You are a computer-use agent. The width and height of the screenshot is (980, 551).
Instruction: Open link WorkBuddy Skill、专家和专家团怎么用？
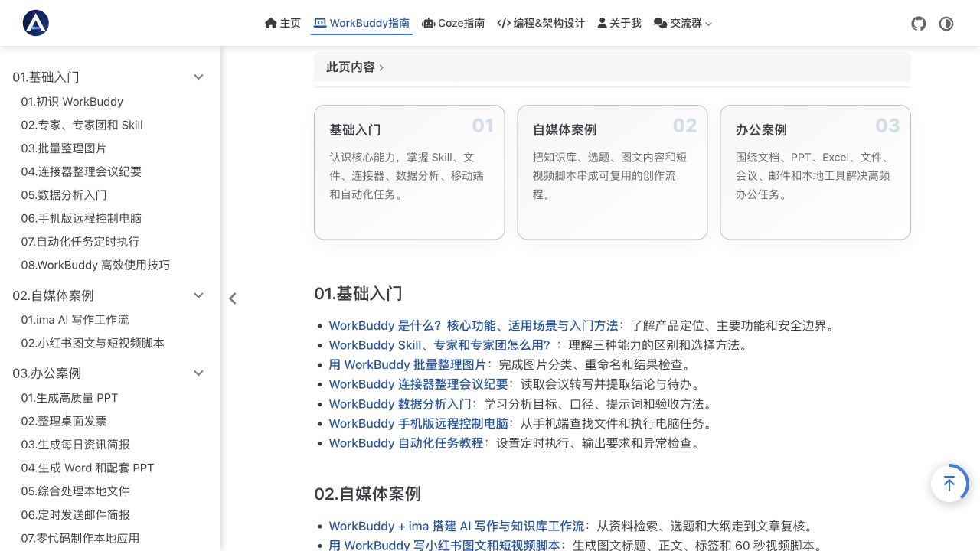coord(439,345)
